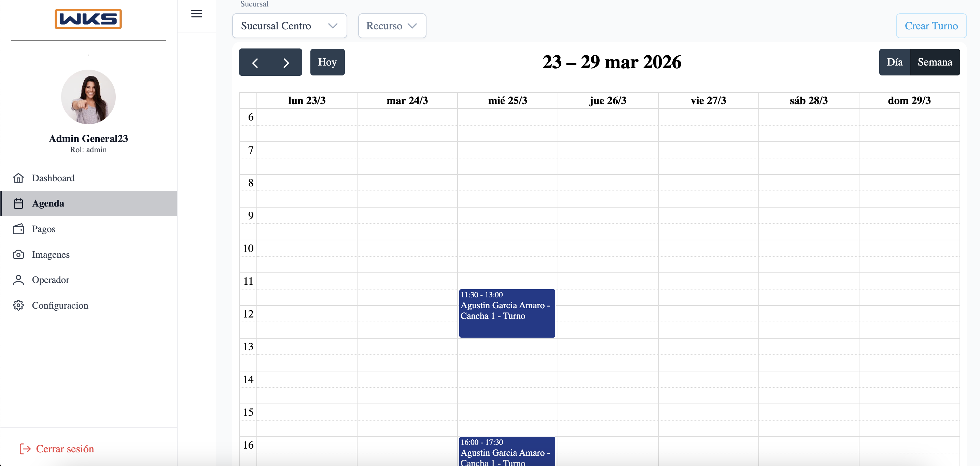Switch calendar to Semana view

click(x=935, y=62)
